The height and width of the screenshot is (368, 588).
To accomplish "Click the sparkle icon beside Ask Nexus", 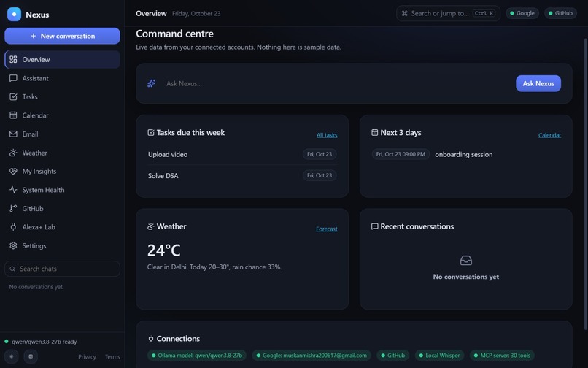I will [x=152, y=83].
